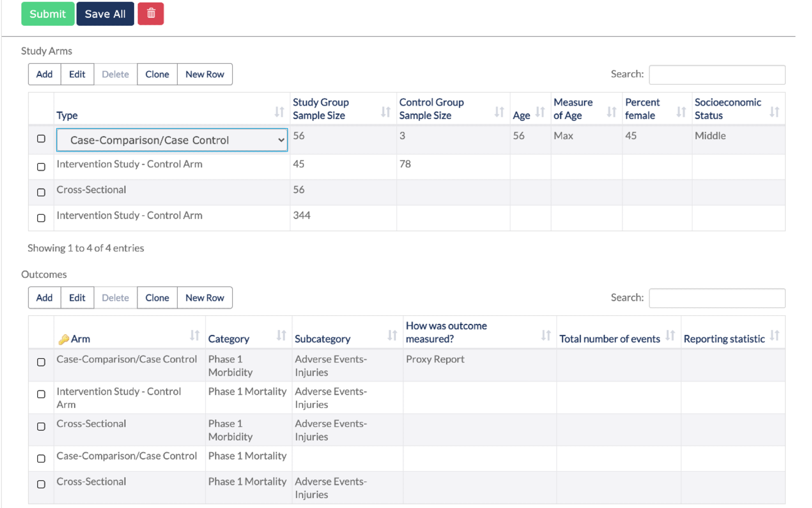Click Save All
This screenshot has height=508, width=812.
(105, 14)
